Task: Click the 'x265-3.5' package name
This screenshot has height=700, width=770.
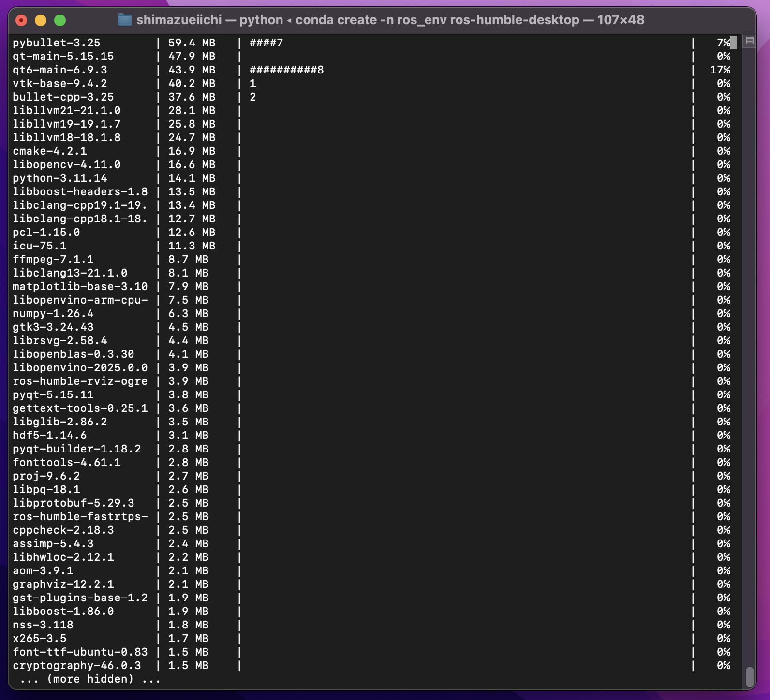Action: tap(40, 639)
